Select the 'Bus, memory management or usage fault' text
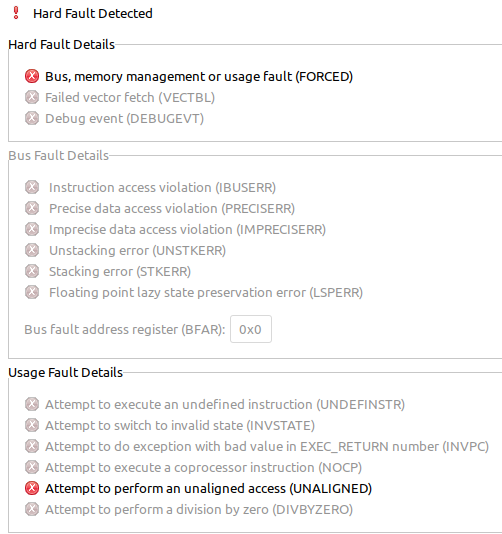 pyautogui.click(x=169, y=77)
